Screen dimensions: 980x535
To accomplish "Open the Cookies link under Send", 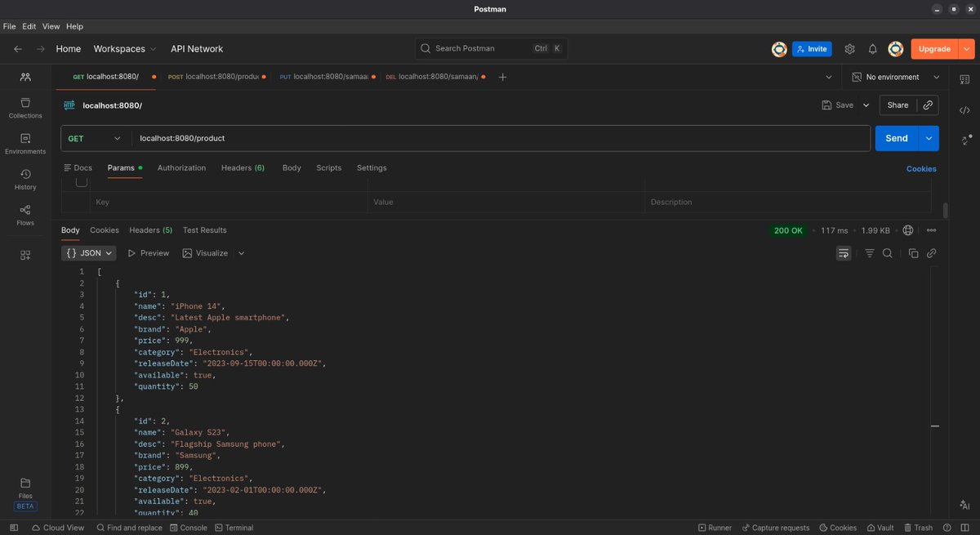I will (921, 168).
